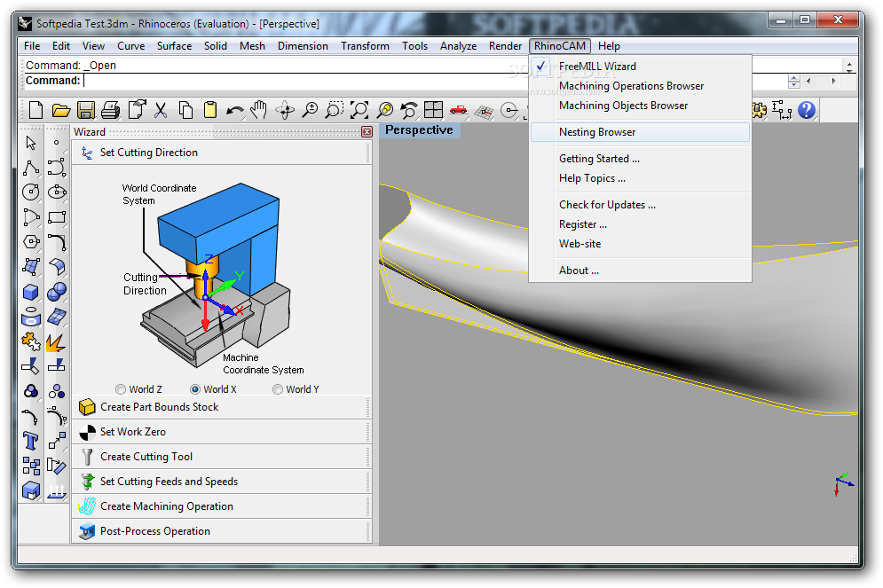Select the World Z radio button
The image size is (883, 588).
pos(121,389)
